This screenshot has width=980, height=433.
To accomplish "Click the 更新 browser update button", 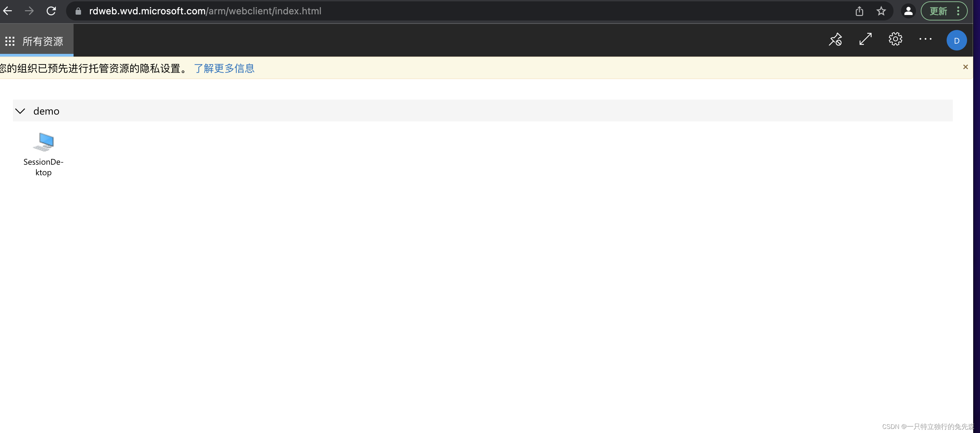I will tap(938, 11).
